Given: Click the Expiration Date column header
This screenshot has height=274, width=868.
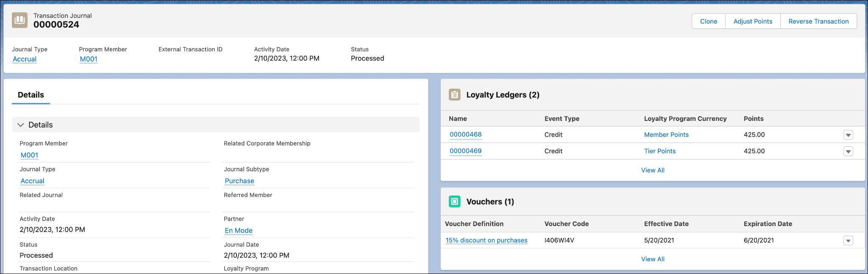Looking at the screenshot, I should pos(768,224).
